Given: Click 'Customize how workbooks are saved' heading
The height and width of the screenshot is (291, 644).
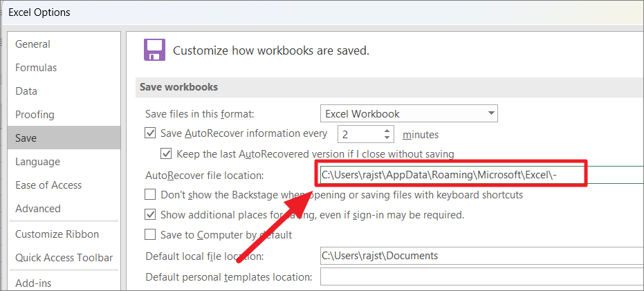Looking at the screenshot, I should click(x=271, y=51).
